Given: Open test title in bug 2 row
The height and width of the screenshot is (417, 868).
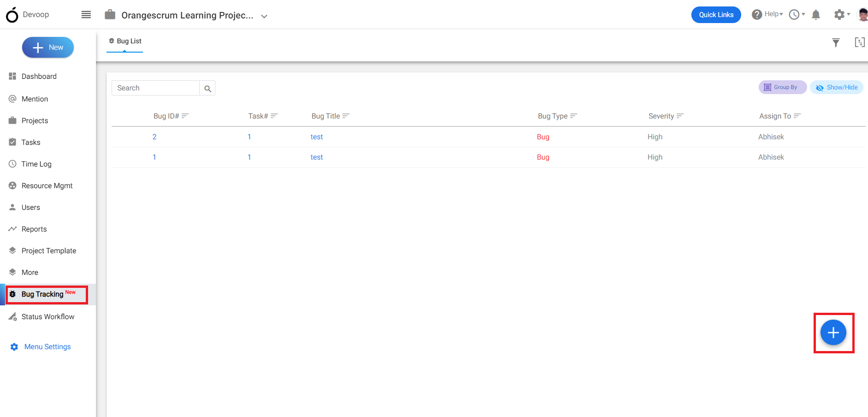Looking at the screenshot, I should tap(317, 137).
